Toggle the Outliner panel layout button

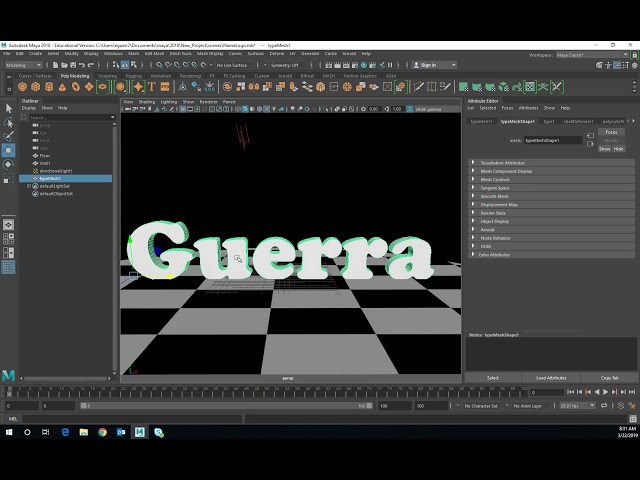coord(9,267)
